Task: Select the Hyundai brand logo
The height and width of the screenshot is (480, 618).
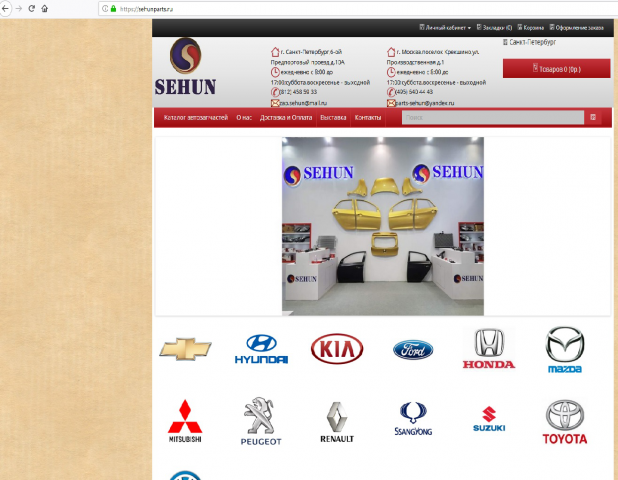Action: (x=261, y=349)
